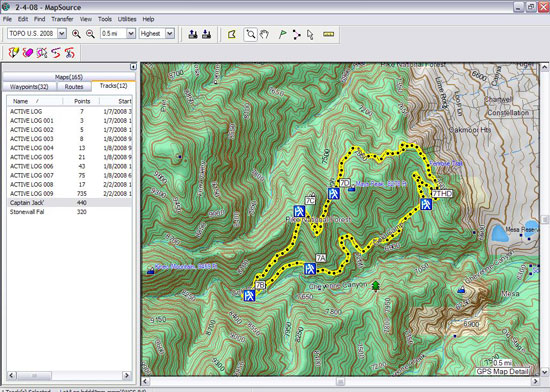Select the Hand pan tool
Viewport: 550px width, 392px height.
264,34
